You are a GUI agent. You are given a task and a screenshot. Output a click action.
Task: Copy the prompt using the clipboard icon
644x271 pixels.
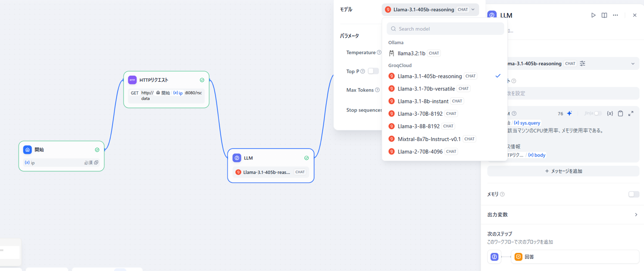(x=621, y=113)
